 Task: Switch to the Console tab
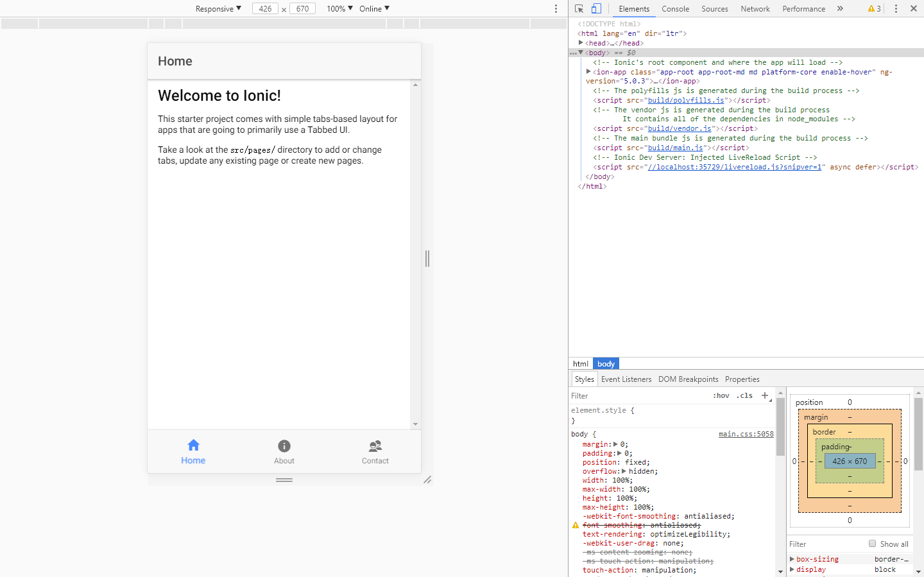coord(675,8)
